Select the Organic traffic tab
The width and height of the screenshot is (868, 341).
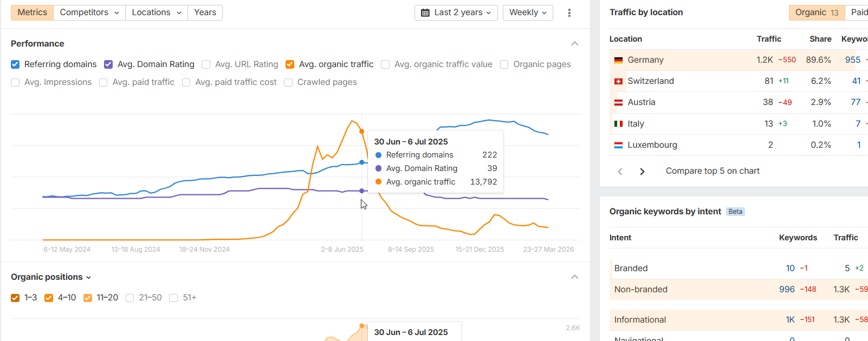[x=816, y=12]
